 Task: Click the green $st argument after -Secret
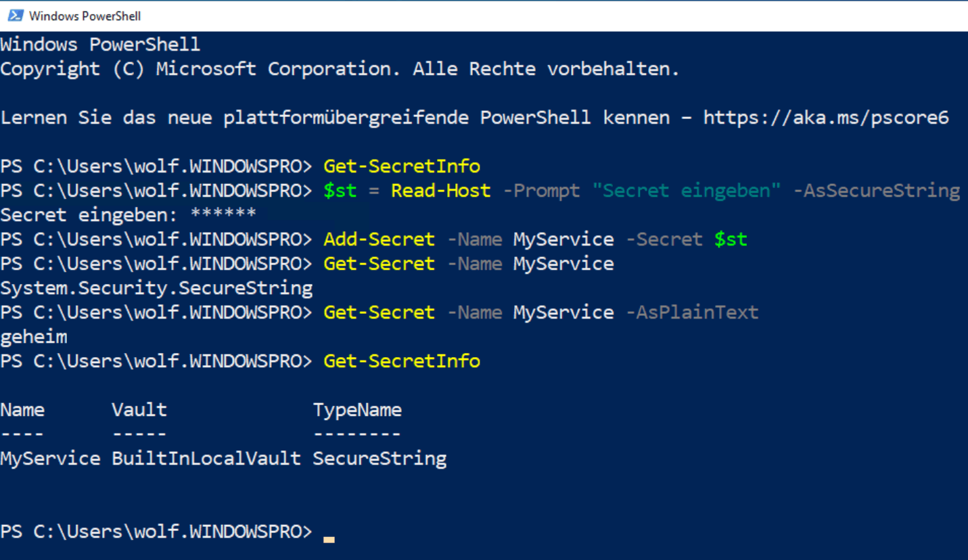pyautogui.click(x=731, y=239)
